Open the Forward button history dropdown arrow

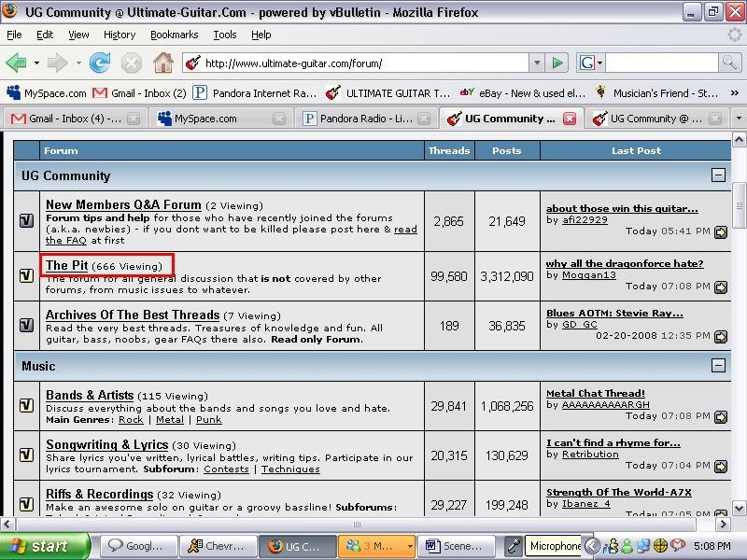tap(78, 63)
